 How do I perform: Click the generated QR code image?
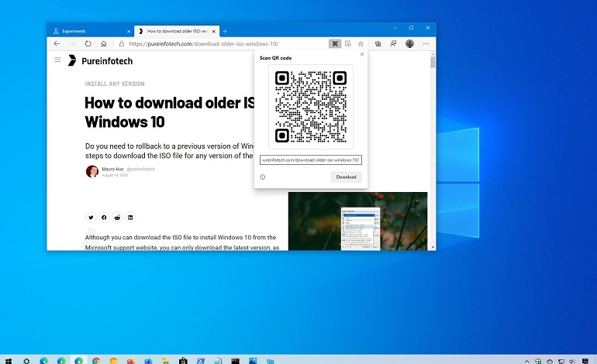[x=311, y=107]
